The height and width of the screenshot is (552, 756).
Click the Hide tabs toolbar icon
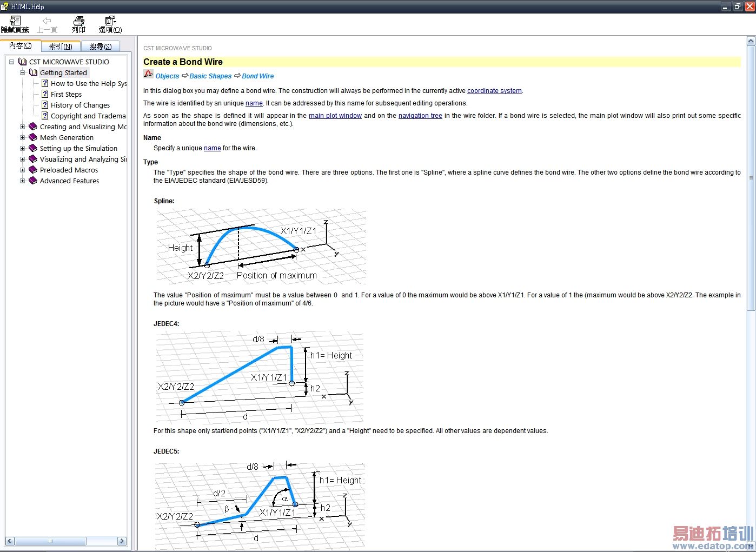pos(15,21)
